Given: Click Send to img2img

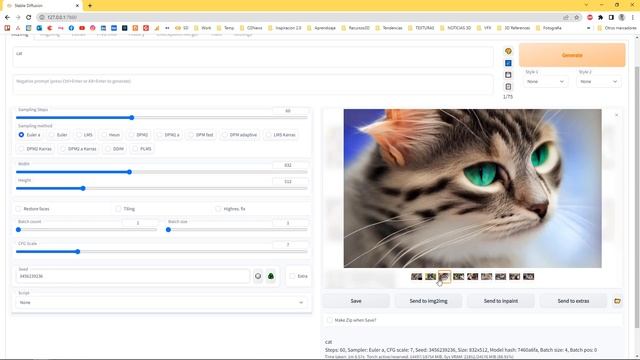Looking at the screenshot, I should point(428,301).
